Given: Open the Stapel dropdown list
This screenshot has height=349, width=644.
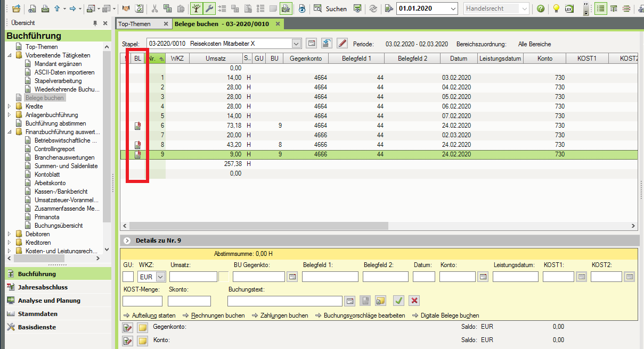Looking at the screenshot, I should (296, 44).
